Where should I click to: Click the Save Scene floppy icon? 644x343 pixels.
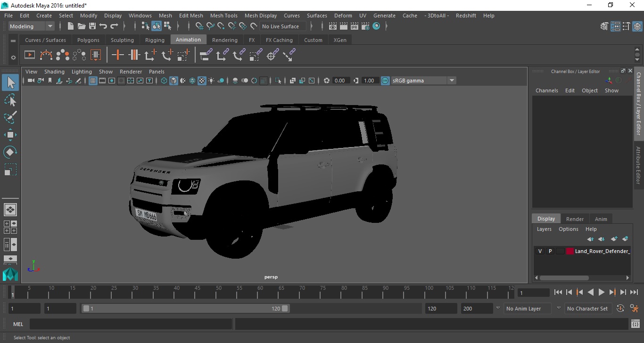92,26
